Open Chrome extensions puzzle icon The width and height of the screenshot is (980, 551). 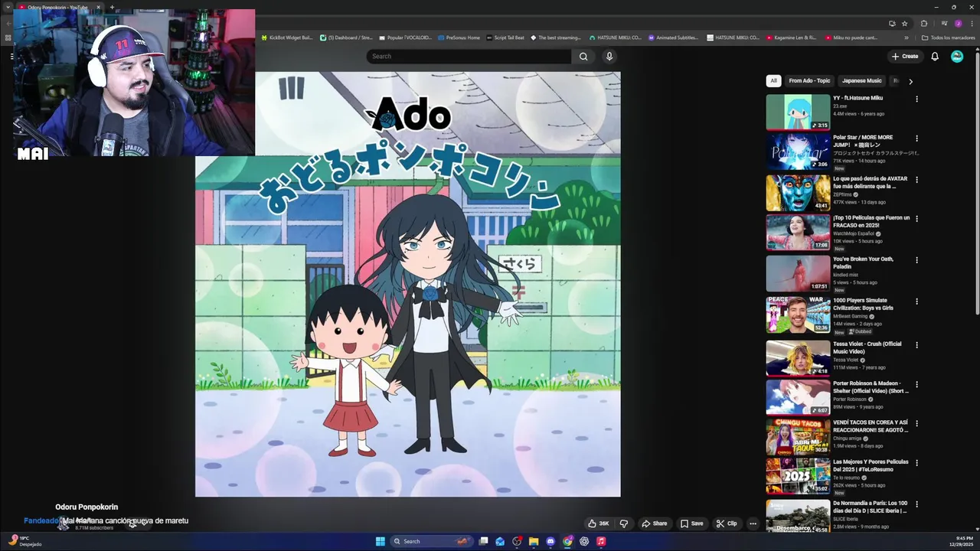click(923, 24)
